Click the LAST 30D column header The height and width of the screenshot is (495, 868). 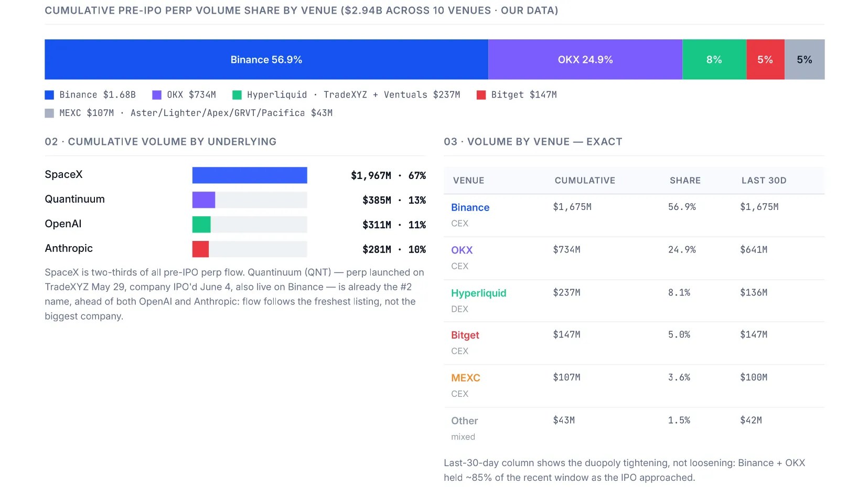[x=764, y=181]
